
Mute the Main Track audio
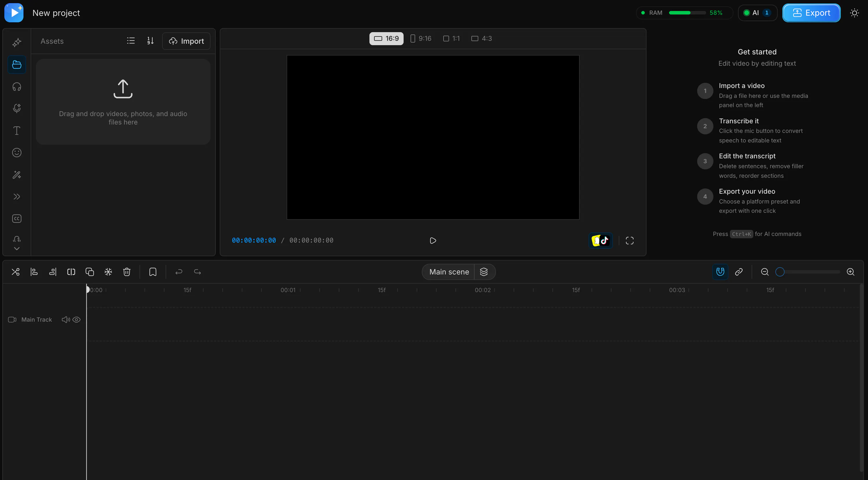click(66, 320)
